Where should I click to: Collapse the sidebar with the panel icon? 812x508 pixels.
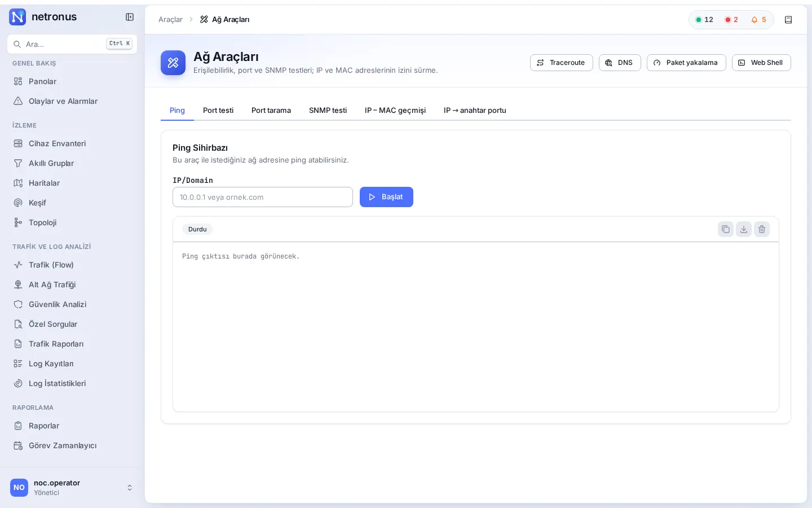[x=130, y=17]
